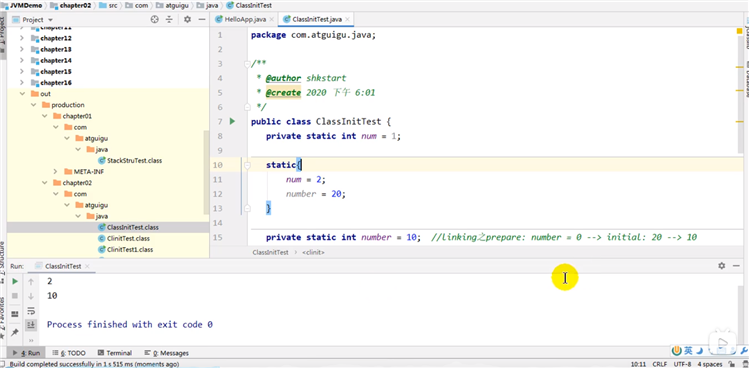Click the 英 input method indicator
The width and height of the screenshot is (749, 368).
tap(688, 351)
